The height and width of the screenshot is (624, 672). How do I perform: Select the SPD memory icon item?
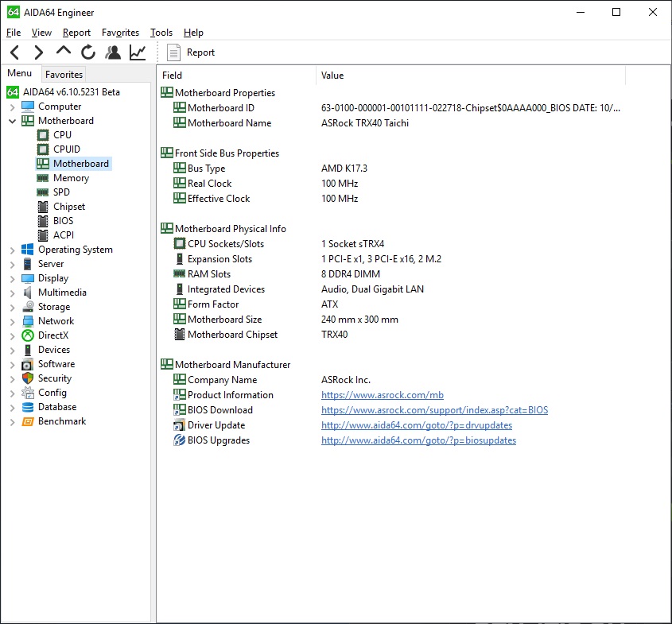tap(60, 192)
